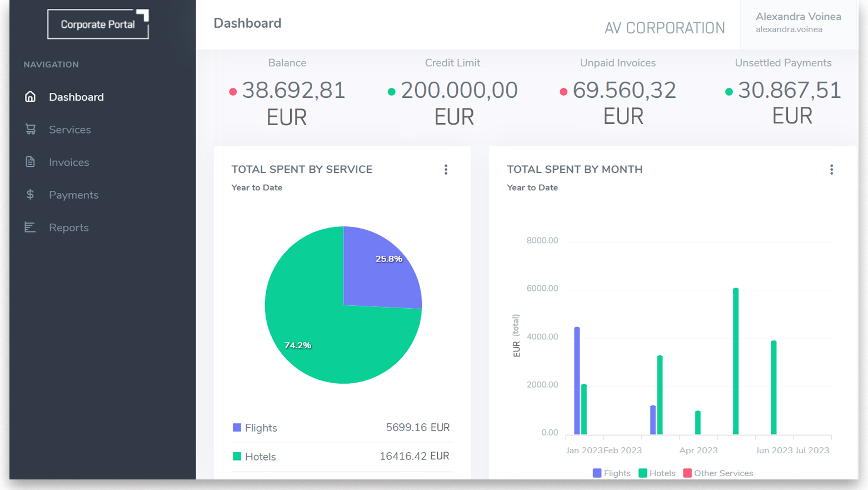Click the Unpaid Invoices amount
This screenshot has height=490, width=868.
coord(622,90)
